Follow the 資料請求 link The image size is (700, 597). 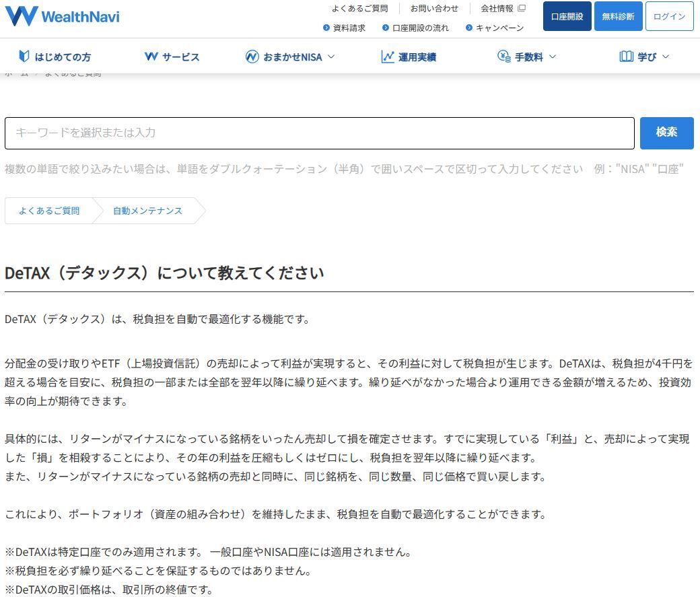349,28
